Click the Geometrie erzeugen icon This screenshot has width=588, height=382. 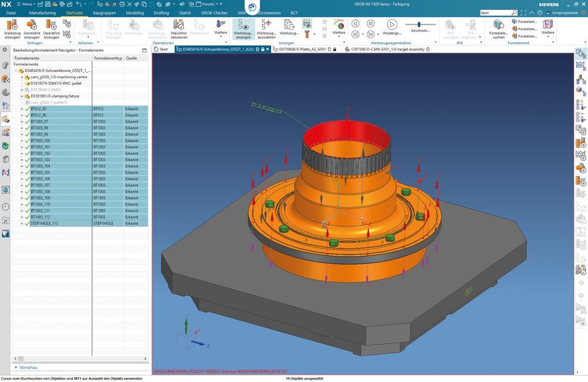31,28
